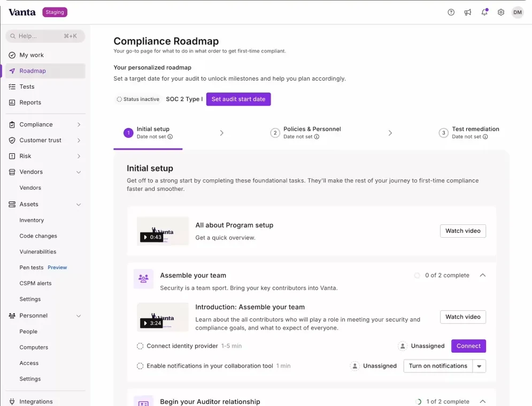Click the Unassigned avatar for Enable notifications

point(354,366)
